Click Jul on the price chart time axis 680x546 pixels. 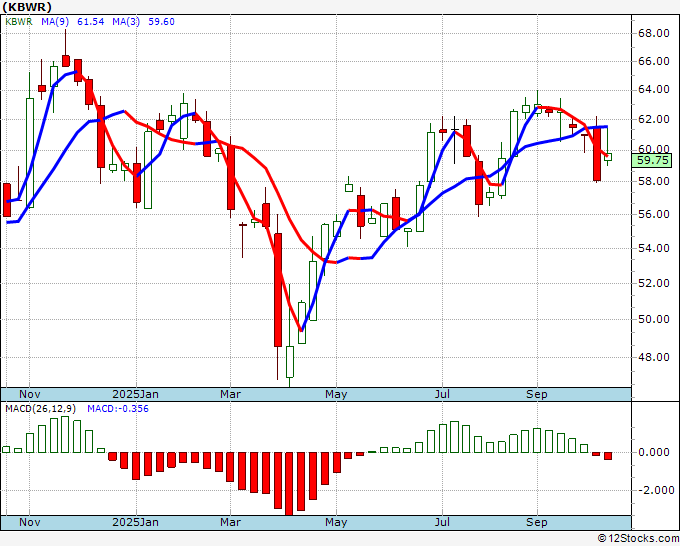442,394
